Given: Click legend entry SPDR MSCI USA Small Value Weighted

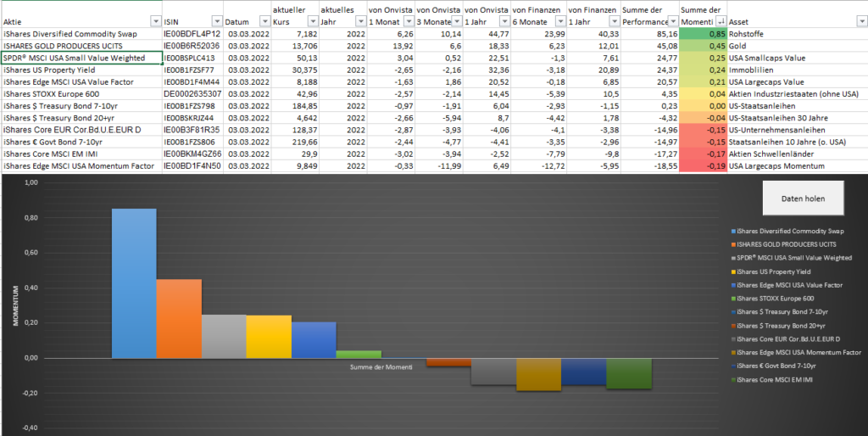Looking at the screenshot, I should (x=791, y=258).
